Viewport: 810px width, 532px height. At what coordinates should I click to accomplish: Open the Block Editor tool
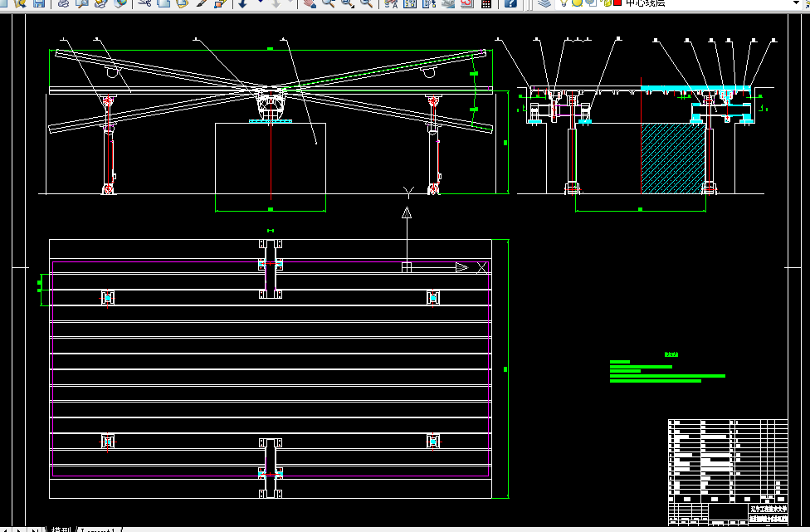point(220,3)
